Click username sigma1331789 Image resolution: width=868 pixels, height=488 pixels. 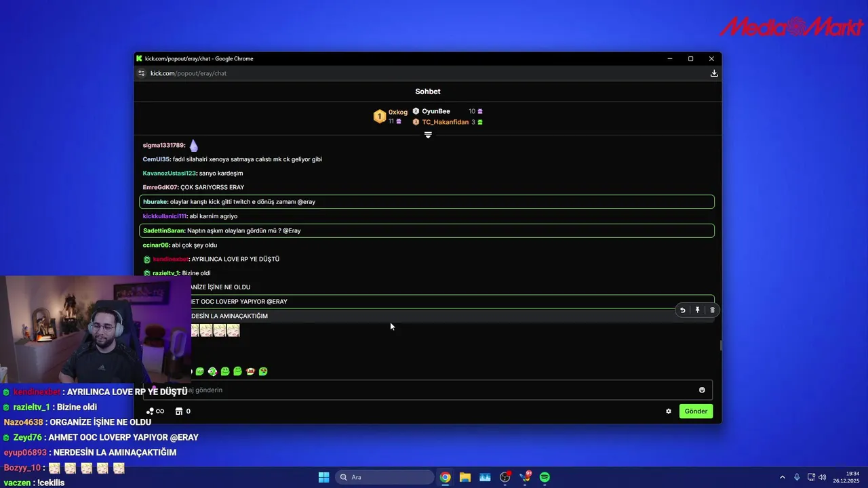pyautogui.click(x=163, y=145)
